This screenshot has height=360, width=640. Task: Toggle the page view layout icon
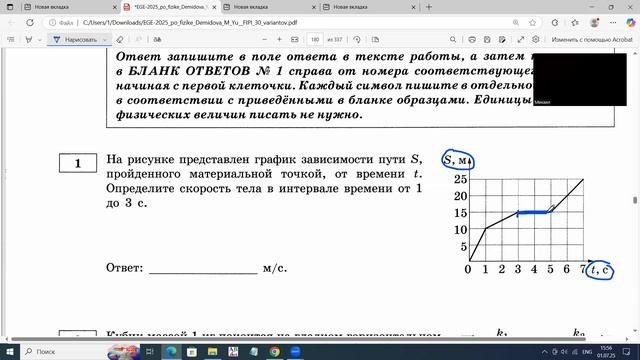tap(376, 40)
